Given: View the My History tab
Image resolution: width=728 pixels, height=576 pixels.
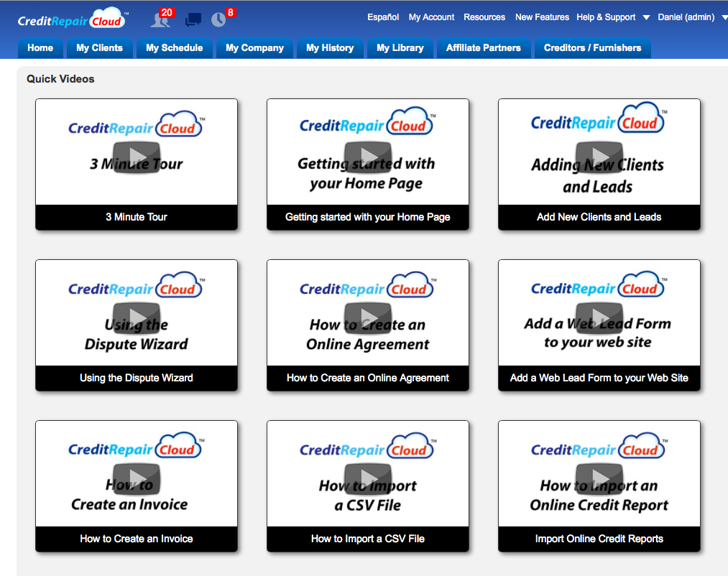Looking at the screenshot, I should (x=330, y=48).
